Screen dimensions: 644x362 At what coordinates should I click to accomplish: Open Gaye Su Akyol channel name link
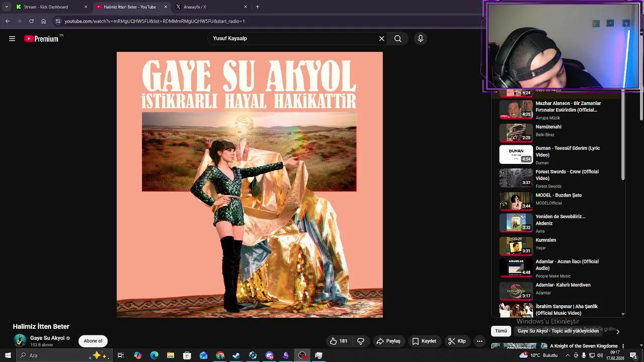pos(47,338)
